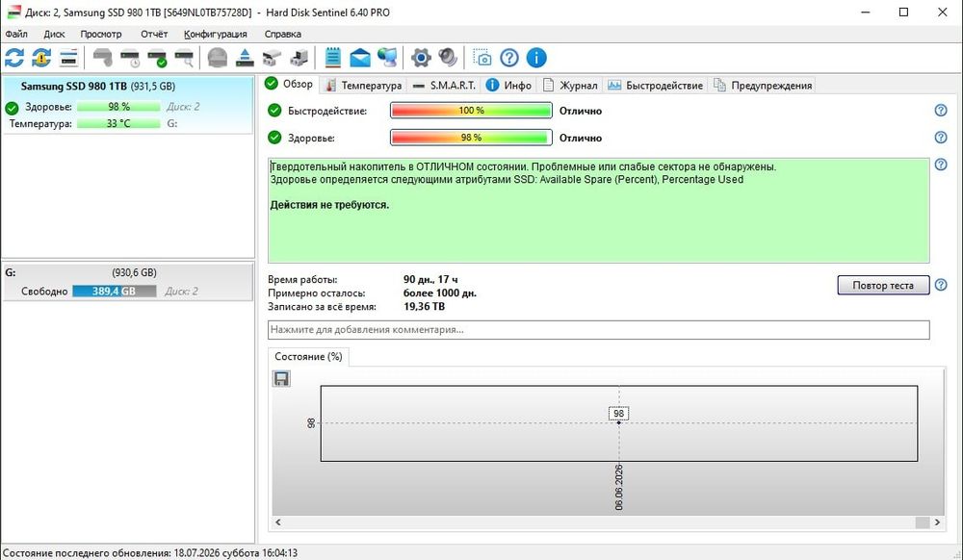Select the G: partition entry
This screenshot has width=963, height=560.
click(127, 282)
